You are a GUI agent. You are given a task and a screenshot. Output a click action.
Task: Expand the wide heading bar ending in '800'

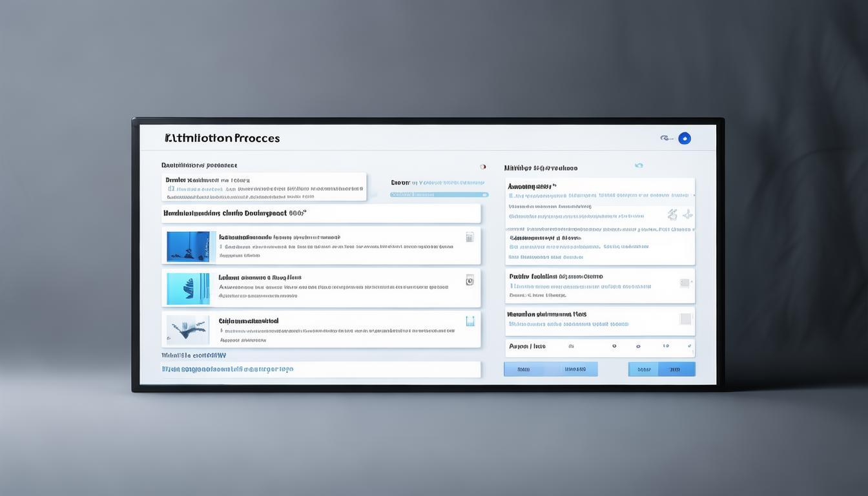(x=321, y=213)
